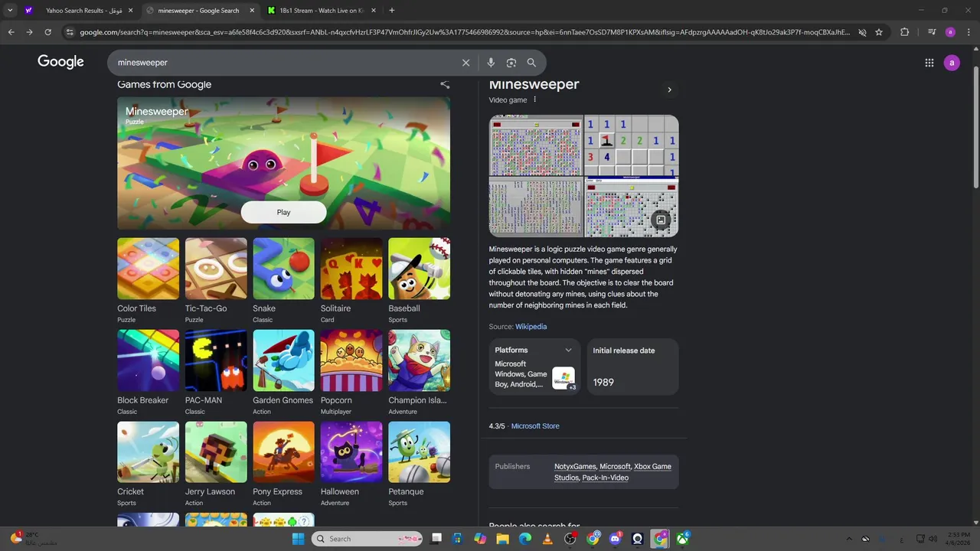Open the Popcorn multiplayer game

click(x=351, y=360)
